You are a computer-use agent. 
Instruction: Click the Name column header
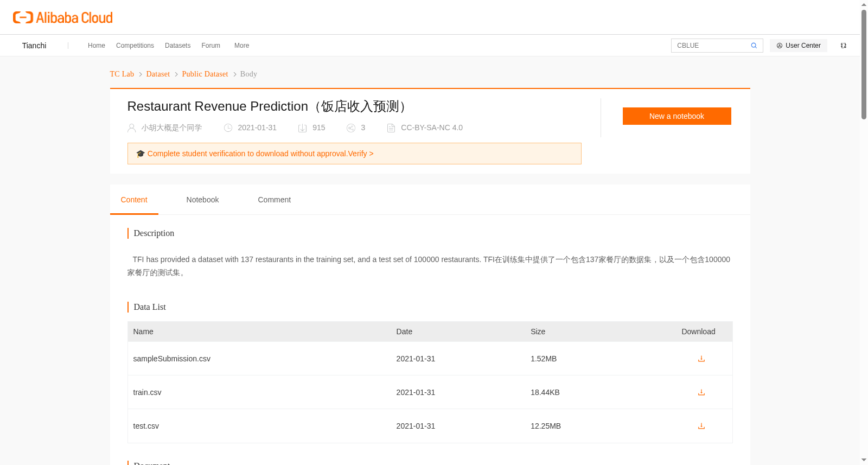[x=143, y=332]
